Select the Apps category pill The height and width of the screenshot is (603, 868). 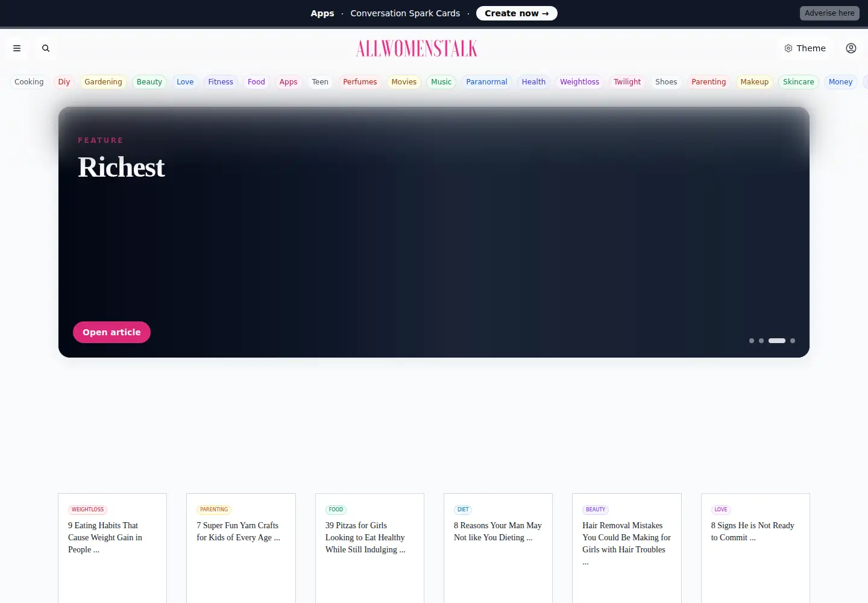tap(288, 82)
